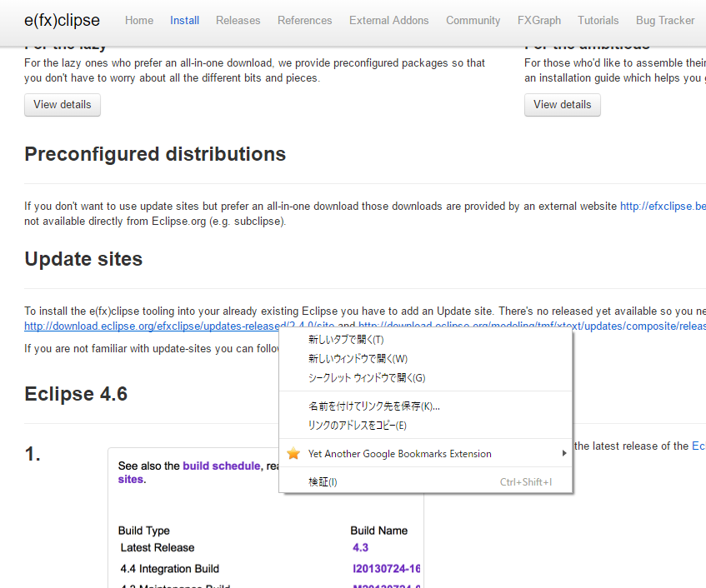Click the e(fx)clipse brand logo
The width and height of the screenshot is (706, 588).
coord(62,20)
